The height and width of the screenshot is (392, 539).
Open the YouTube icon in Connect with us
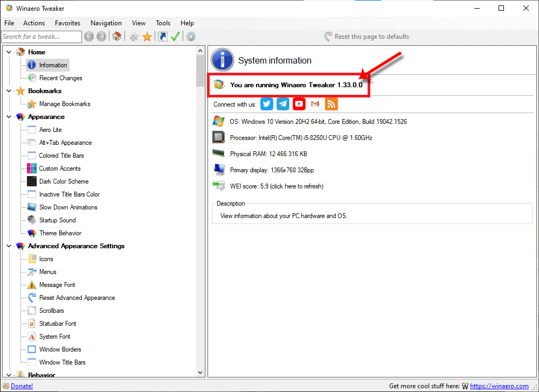click(299, 104)
